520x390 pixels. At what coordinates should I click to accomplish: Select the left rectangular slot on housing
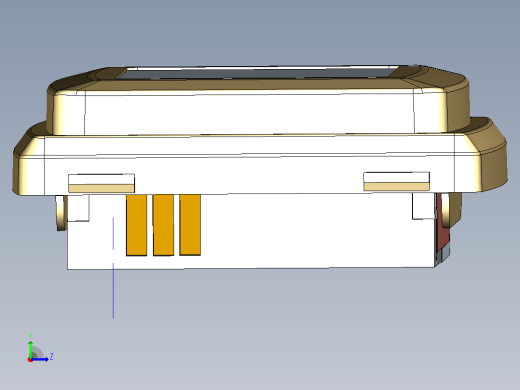101,183
